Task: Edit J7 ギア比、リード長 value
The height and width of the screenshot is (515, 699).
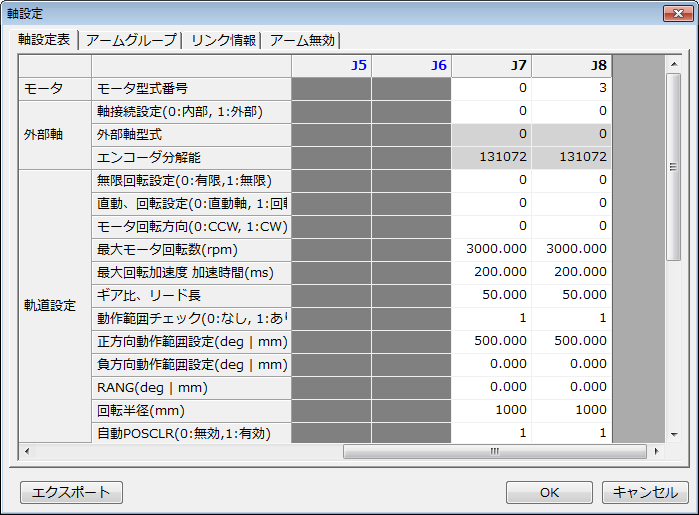Action: coord(491,295)
